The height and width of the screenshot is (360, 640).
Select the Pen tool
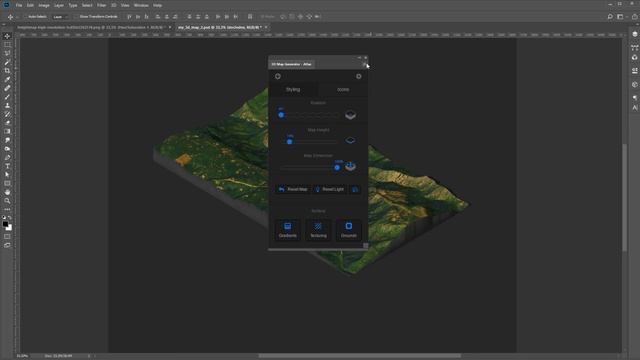pyautogui.click(x=7, y=158)
